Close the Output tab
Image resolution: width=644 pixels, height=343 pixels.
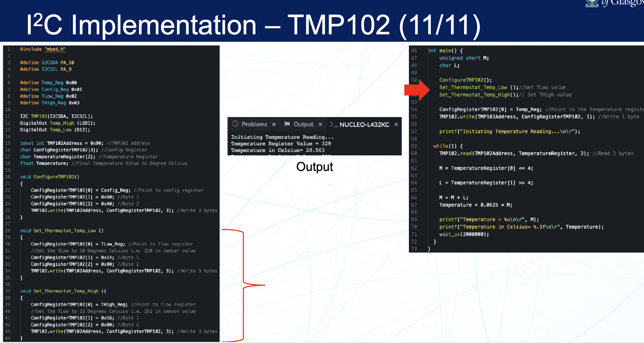pyautogui.click(x=320, y=124)
